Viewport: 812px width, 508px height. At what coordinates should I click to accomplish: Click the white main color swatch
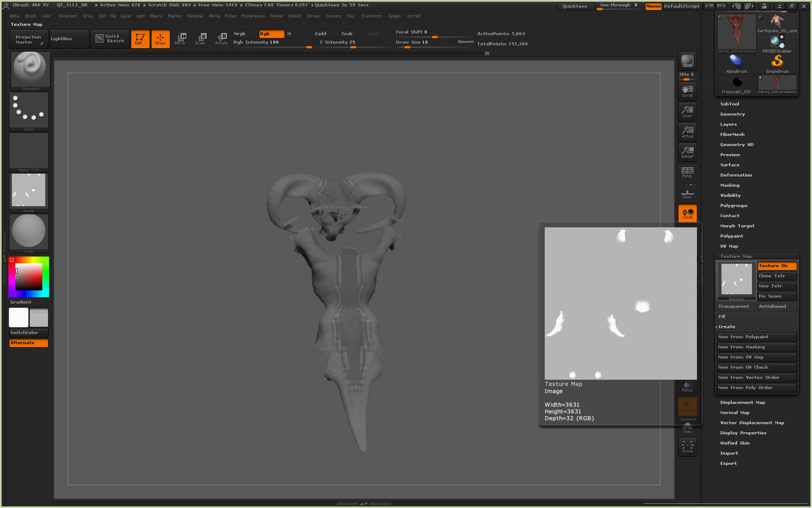[x=19, y=317]
